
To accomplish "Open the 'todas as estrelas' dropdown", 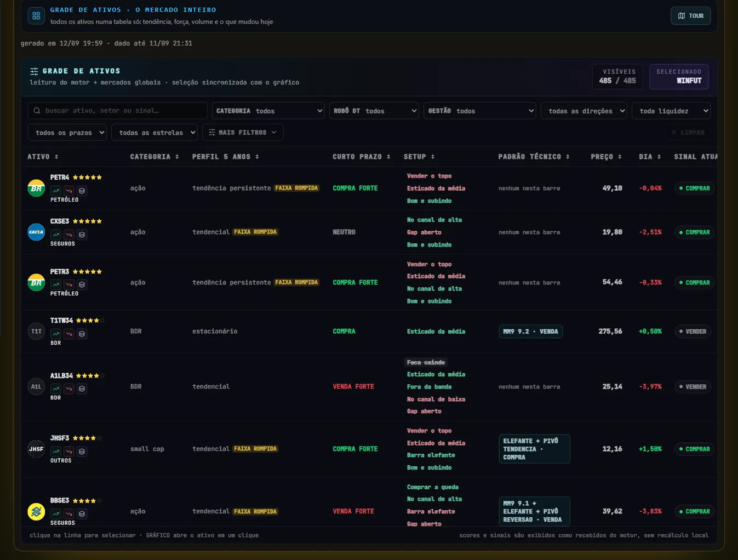I will point(155,133).
